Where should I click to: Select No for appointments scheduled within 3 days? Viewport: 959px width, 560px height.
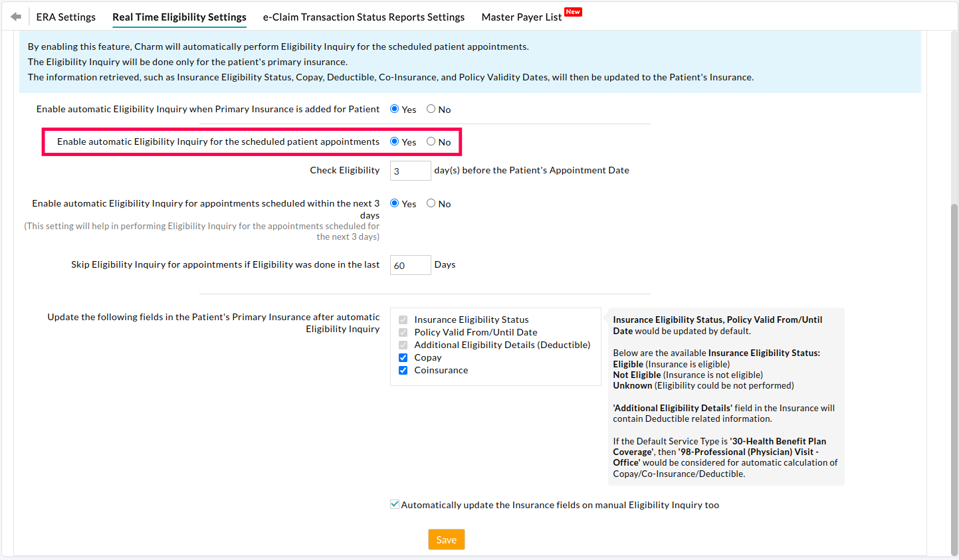pos(430,203)
